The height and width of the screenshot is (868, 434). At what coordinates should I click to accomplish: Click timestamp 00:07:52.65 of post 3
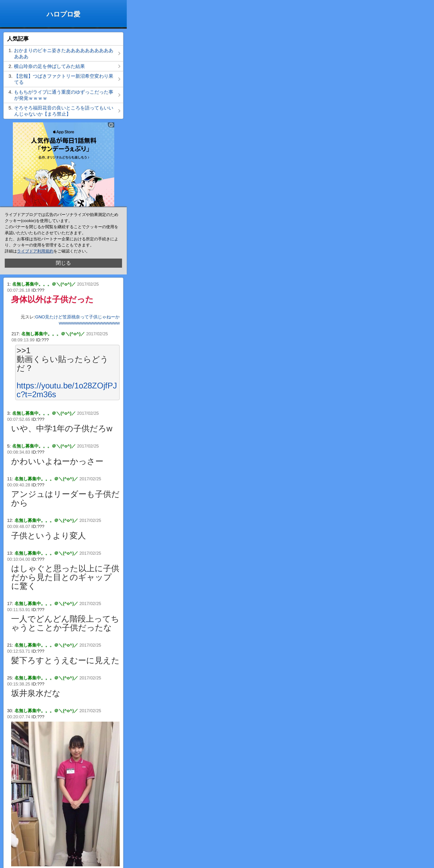(x=18, y=419)
